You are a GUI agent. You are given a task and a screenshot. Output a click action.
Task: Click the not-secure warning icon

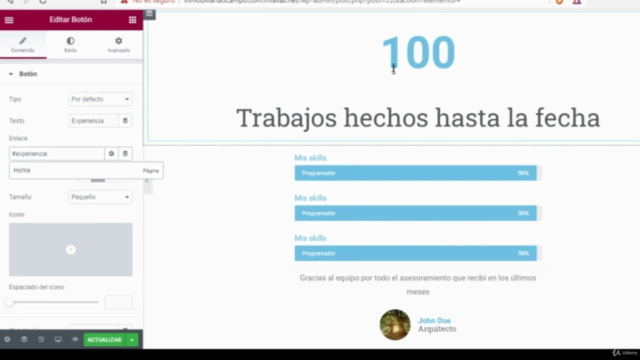(x=124, y=2)
